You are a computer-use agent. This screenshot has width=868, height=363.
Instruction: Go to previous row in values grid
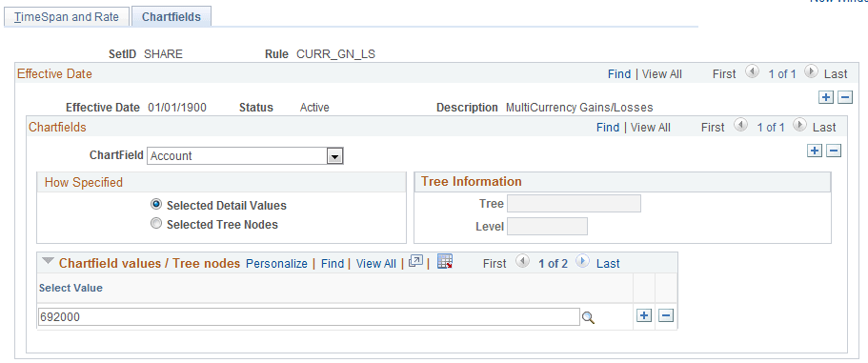point(522,262)
